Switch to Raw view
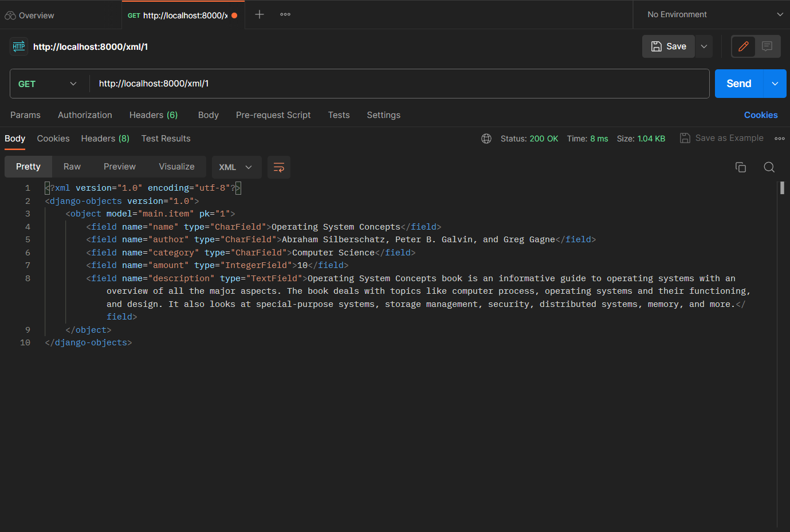The height and width of the screenshot is (532, 790). (72, 167)
